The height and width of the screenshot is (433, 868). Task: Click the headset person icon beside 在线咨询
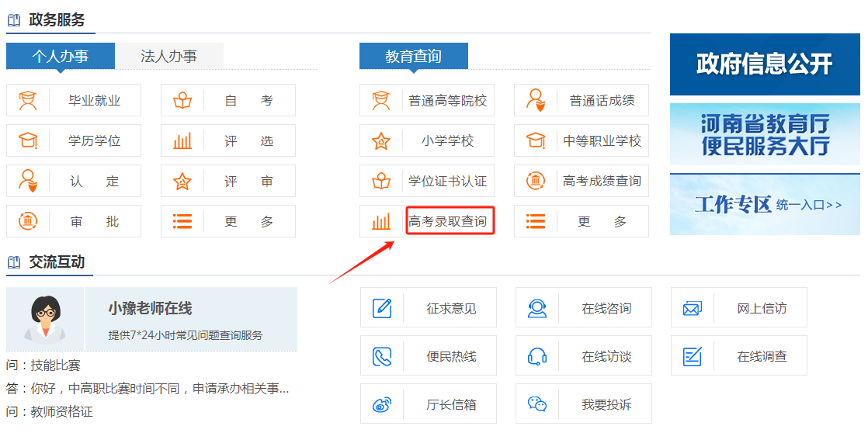(x=537, y=307)
